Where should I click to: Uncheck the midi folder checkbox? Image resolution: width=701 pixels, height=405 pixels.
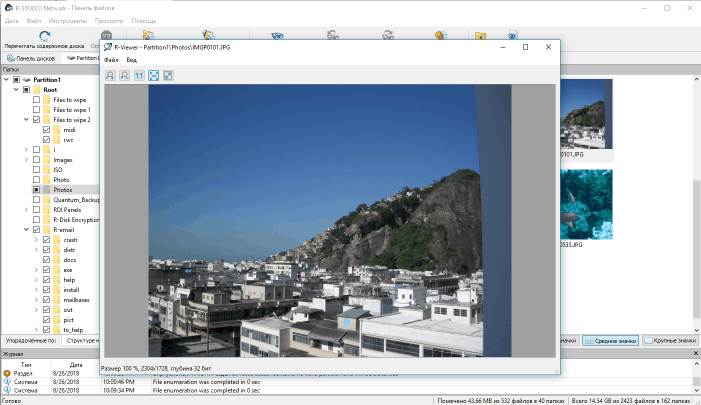click(x=46, y=130)
